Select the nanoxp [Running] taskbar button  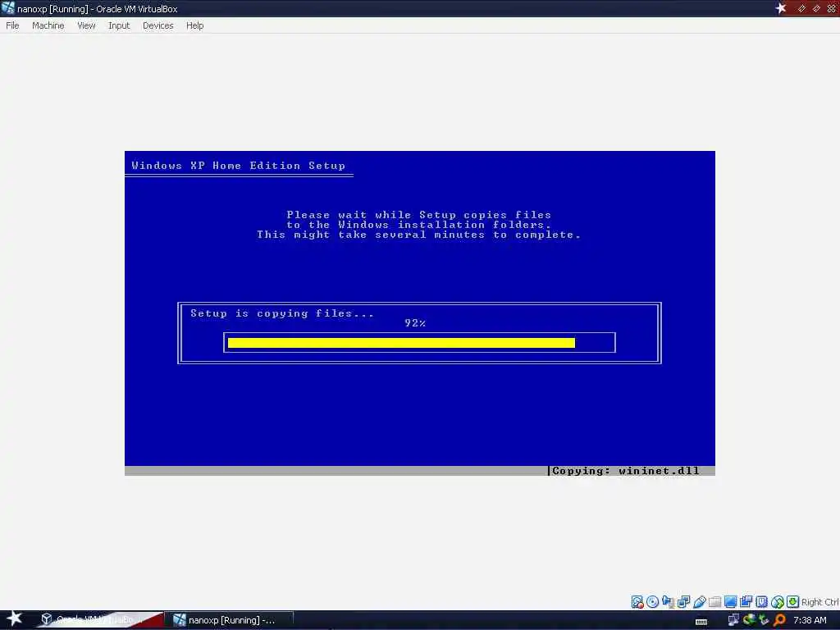click(228, 620)
